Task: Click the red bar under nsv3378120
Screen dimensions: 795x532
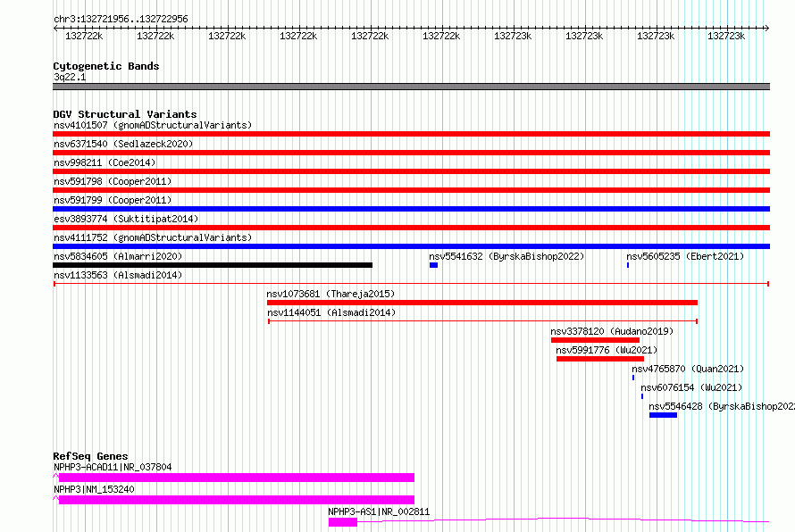Action: (595, 340)
